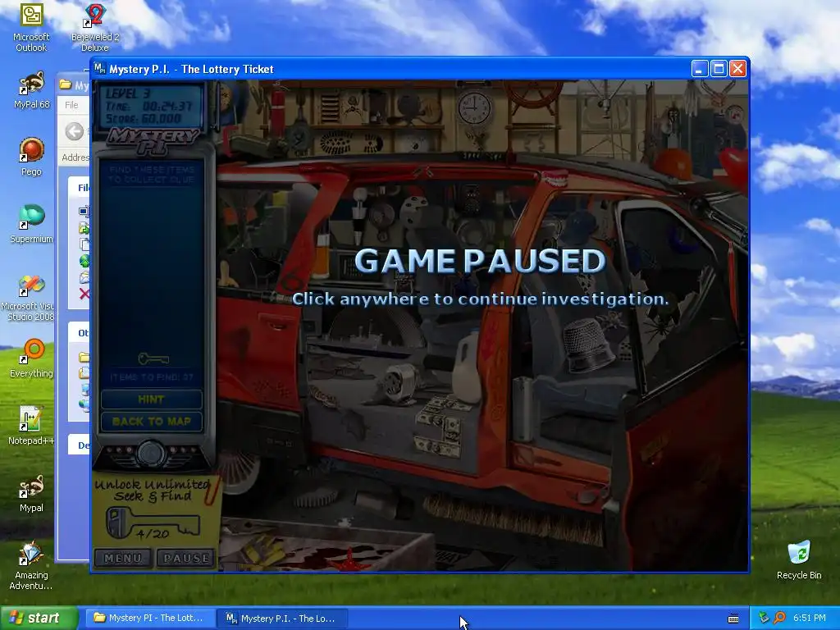Switch to Mystery P.I. game taskbar button
The height and width of the screenshot is (630, 840).
pos(282,619)
